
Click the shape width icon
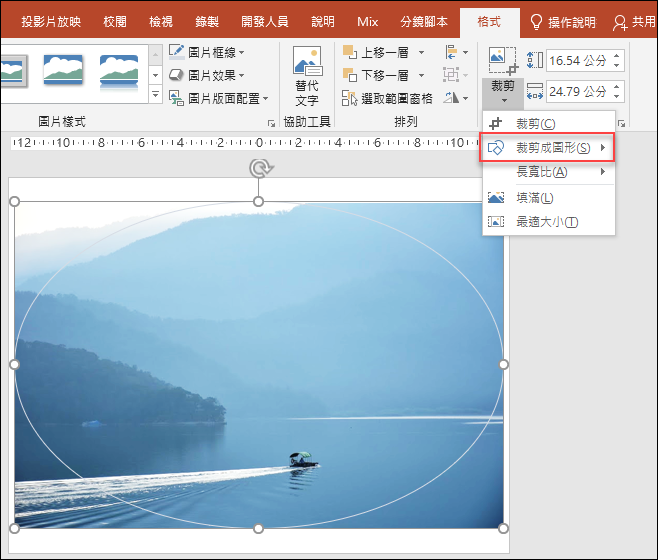point(535,91)
